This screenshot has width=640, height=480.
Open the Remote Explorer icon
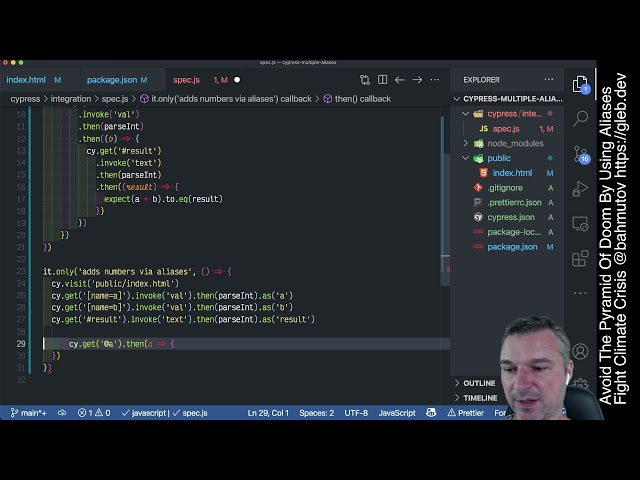(x=580, y=224)
